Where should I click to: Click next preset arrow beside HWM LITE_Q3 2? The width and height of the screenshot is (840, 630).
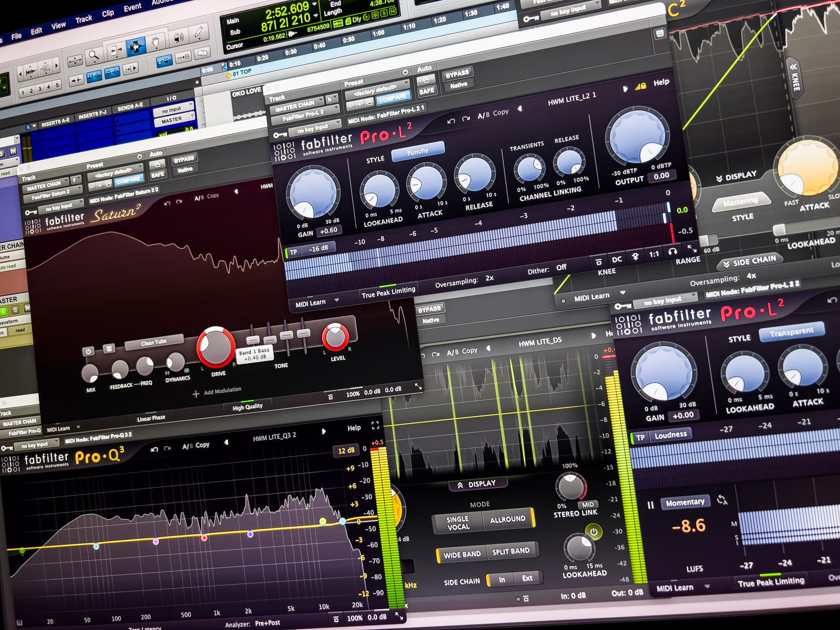click(x=323, y=431)
